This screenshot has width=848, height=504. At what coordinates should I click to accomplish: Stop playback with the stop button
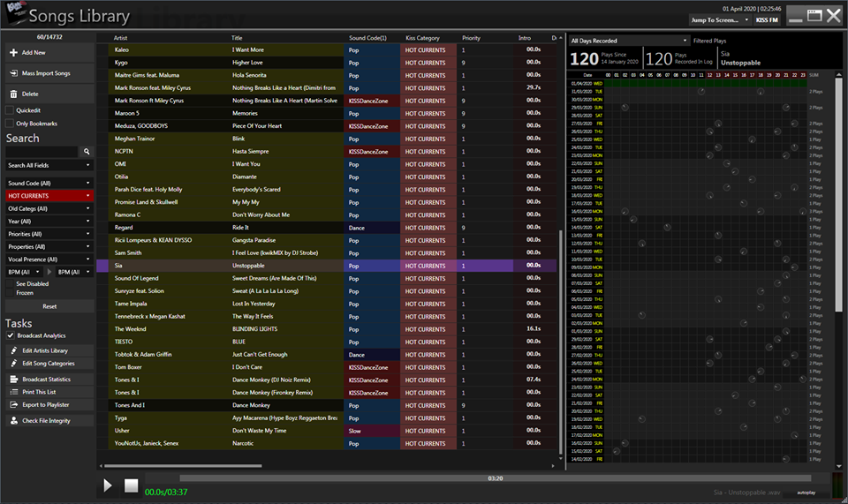click(x=131, y=485)
